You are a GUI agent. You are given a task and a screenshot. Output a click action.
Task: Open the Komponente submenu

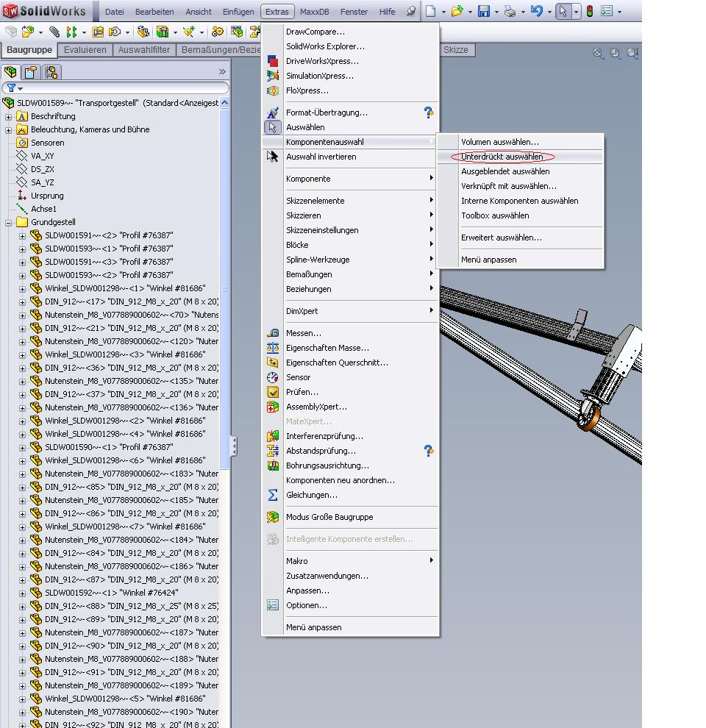[351, 179]
